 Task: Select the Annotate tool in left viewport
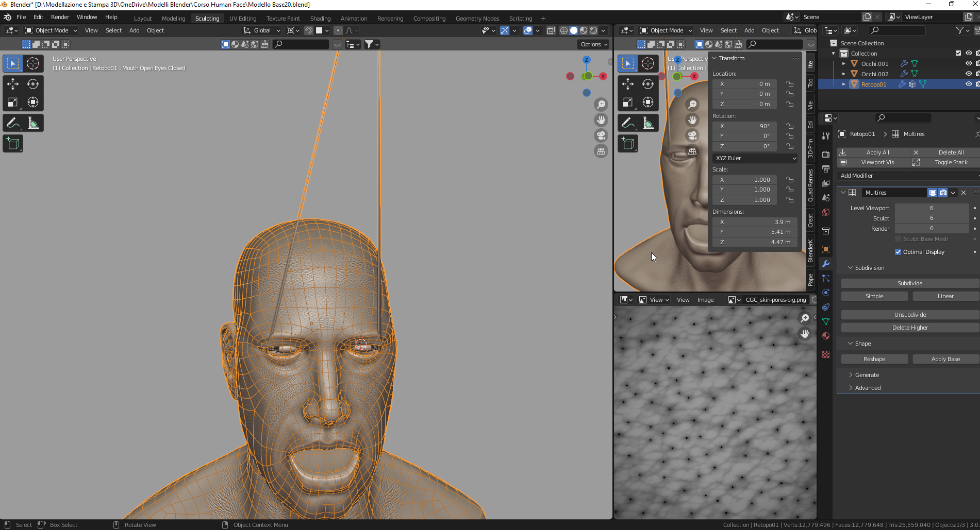(x=13, y=123)
